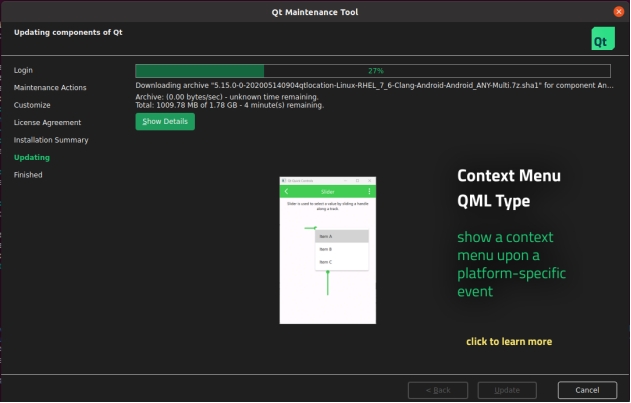Image resolution: width=631 pixels, height=403 pixels.
Task: Click the 'Total: 1009.78 MB of 1.78 GB' text
Action: coord(229,105)
